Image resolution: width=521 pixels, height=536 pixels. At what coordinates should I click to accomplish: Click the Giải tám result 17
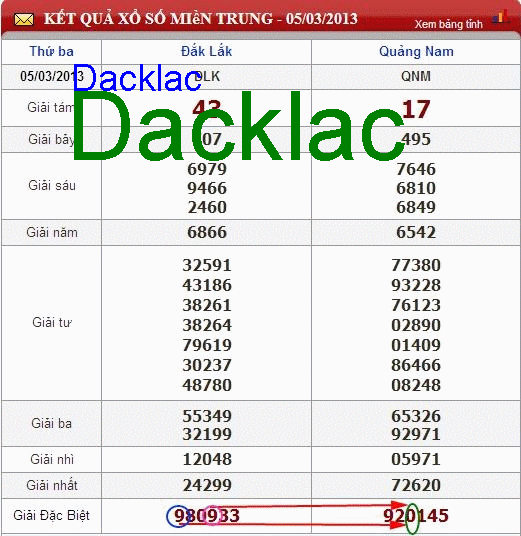(x=416, y=109)
